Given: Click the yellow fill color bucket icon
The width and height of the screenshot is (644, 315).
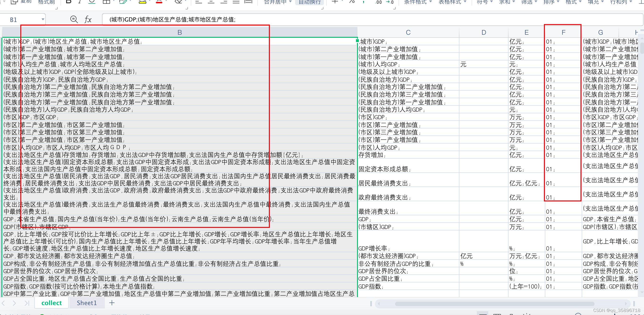Looking at the screenshot, I should tap(142, 2).
